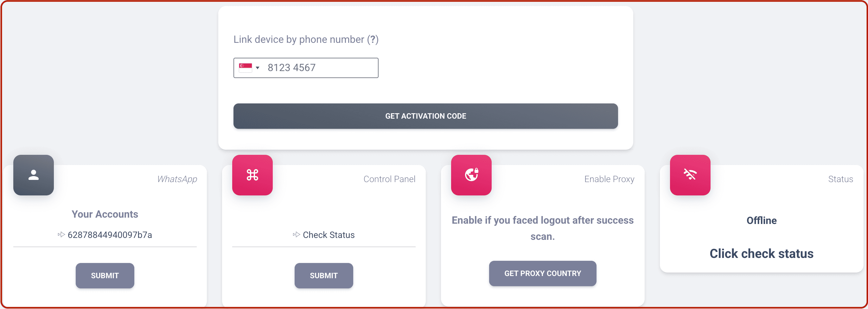This screenshot has height=309, width=868.
Task: Select account 62878844940097b7a
Action: [x=110, y=235]
